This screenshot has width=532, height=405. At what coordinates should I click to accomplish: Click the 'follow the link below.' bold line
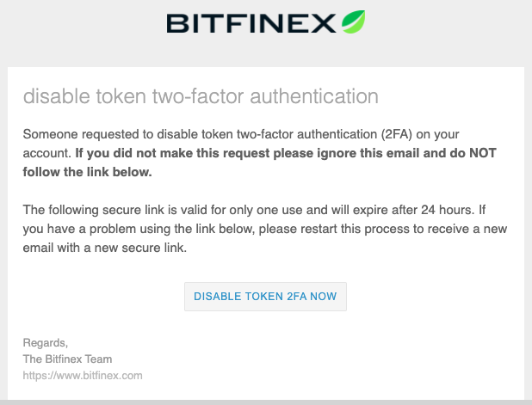point(87,172)
